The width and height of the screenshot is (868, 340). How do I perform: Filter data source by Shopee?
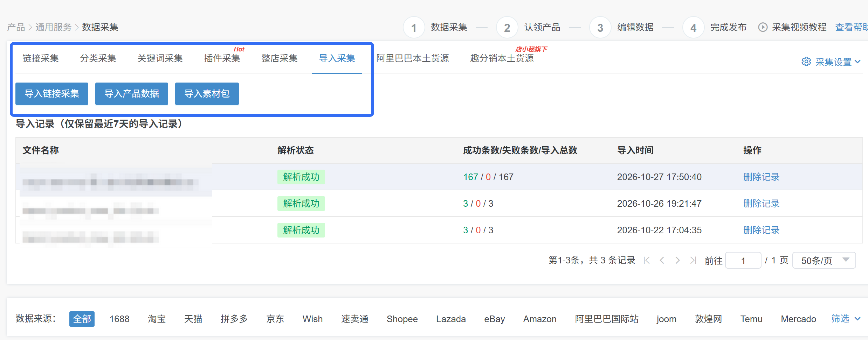[x=402, y=319]
